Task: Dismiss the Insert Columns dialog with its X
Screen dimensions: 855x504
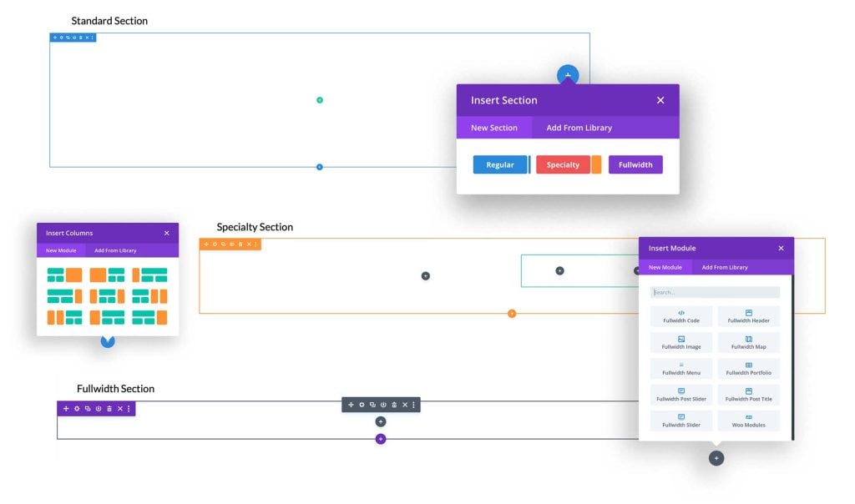Action: [166, 233]
